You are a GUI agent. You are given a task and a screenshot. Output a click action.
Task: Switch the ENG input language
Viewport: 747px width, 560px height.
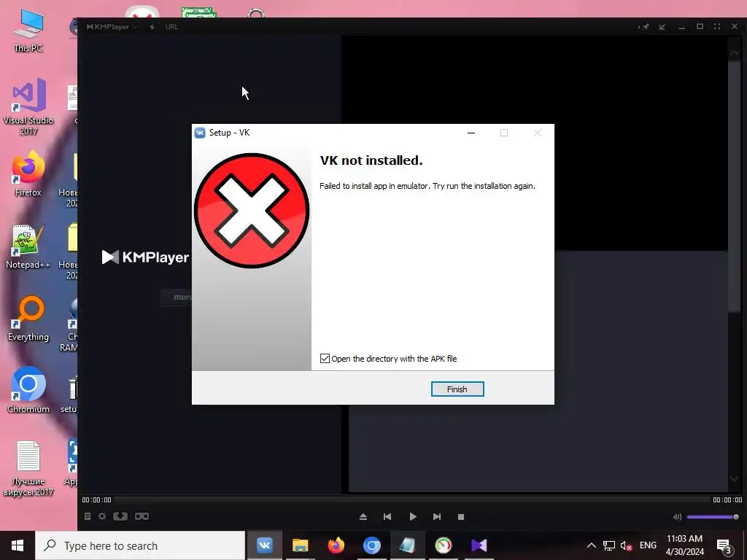[648, 545]
